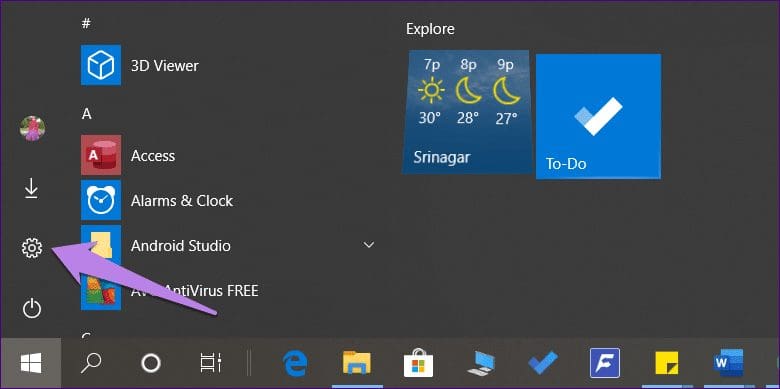Click the 'Access' app label
The width and height of the screenshot is (780, 389).
[153, 156]
